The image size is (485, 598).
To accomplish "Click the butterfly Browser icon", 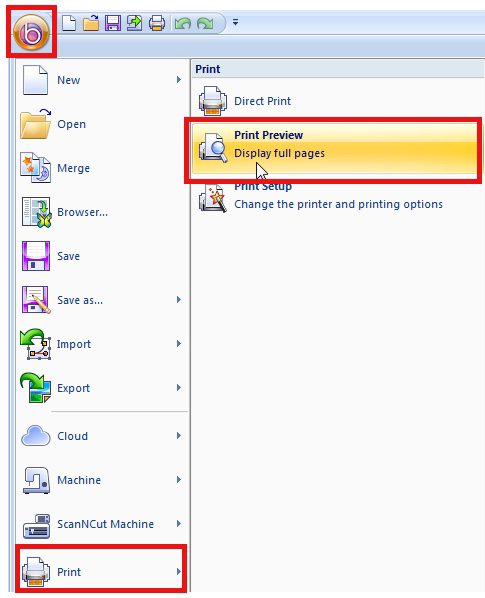I will point(36,212).
